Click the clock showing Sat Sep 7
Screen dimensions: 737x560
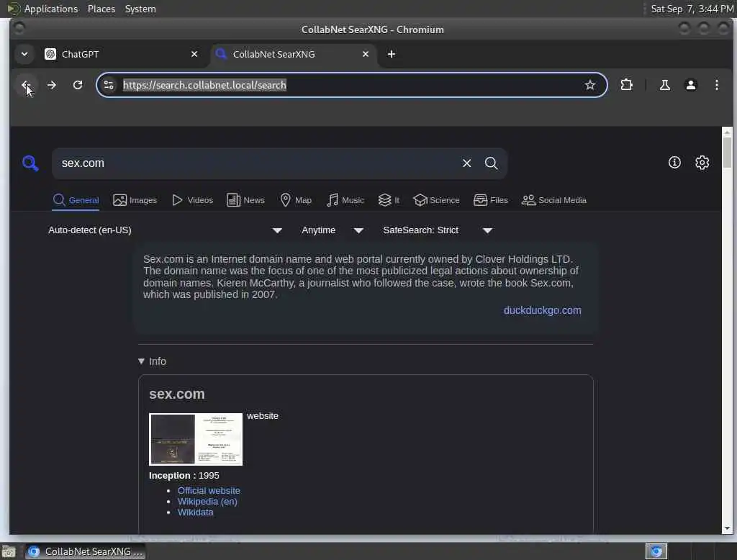(692, 9)
